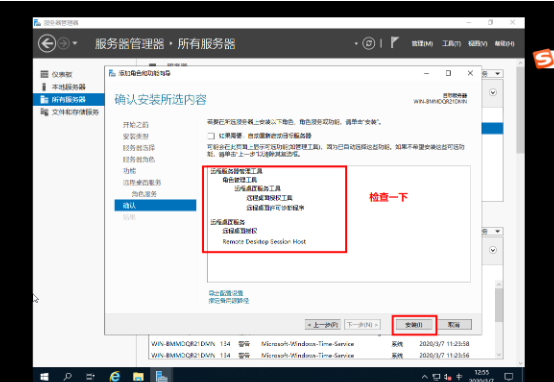
Task: Go to the 远程桌面服务 wizard step
Action: click(x=142, y=182)
